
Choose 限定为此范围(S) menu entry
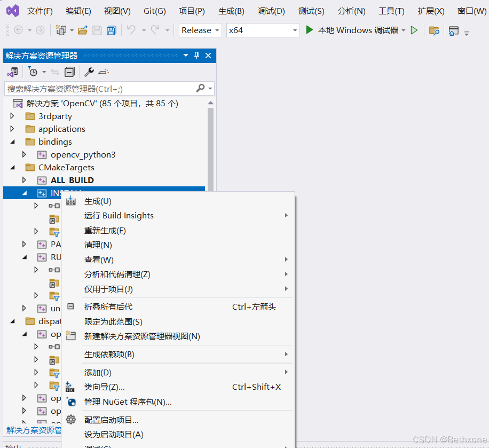tap(178, 321)
